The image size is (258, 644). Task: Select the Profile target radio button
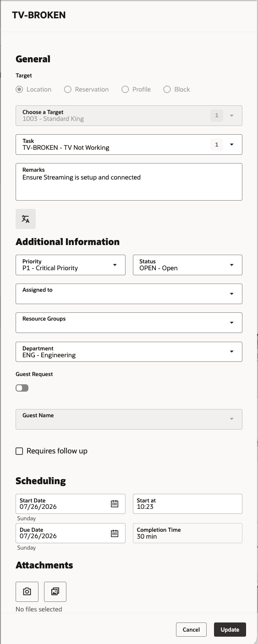click(x=125, y=89)
